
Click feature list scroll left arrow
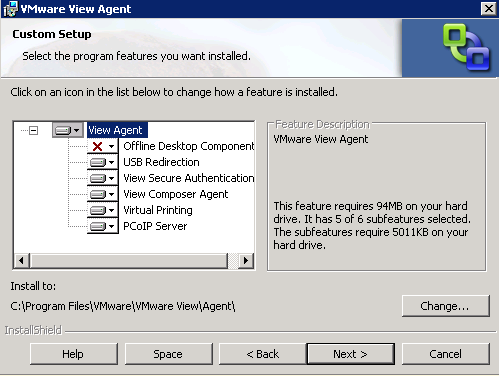22,260
